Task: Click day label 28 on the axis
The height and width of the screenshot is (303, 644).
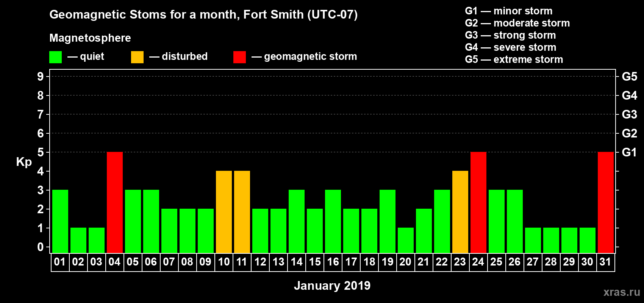Action: (551, 262)
